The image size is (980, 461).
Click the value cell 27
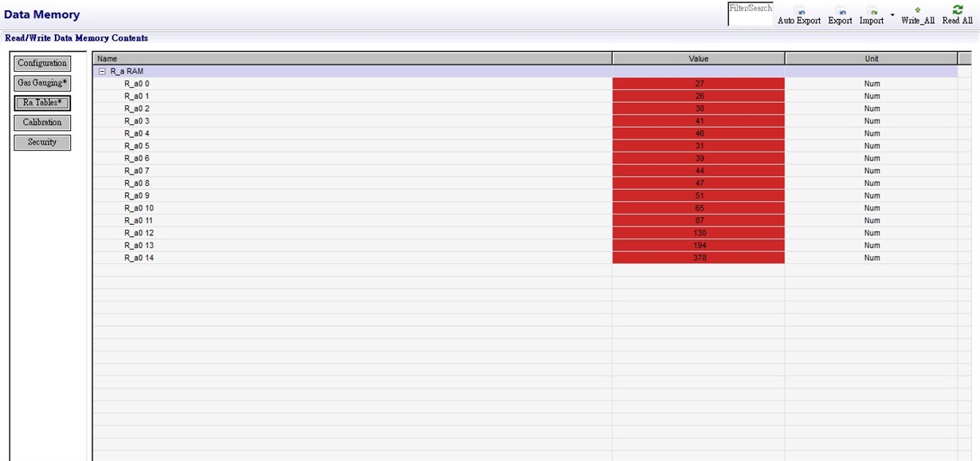pyautogui.click(x=699, y=84)
